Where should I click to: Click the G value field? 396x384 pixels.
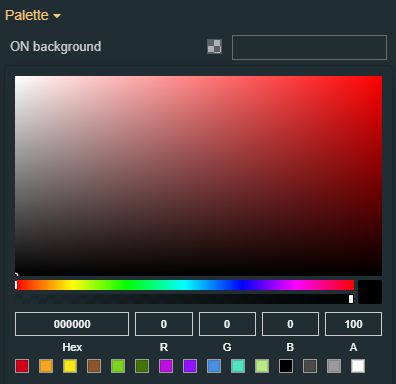pyautogui.click(x=227, y=324)
